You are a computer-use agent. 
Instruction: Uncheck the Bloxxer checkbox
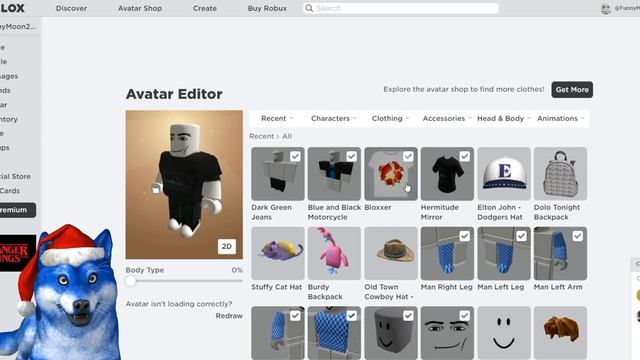point(408,156)
